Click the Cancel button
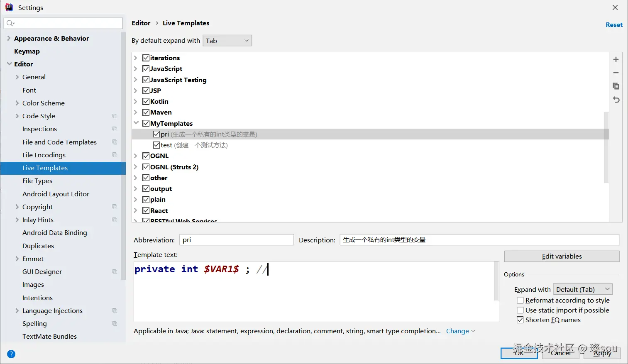The width and height of the screenshot is (628, 364). [x=561, y=353]
